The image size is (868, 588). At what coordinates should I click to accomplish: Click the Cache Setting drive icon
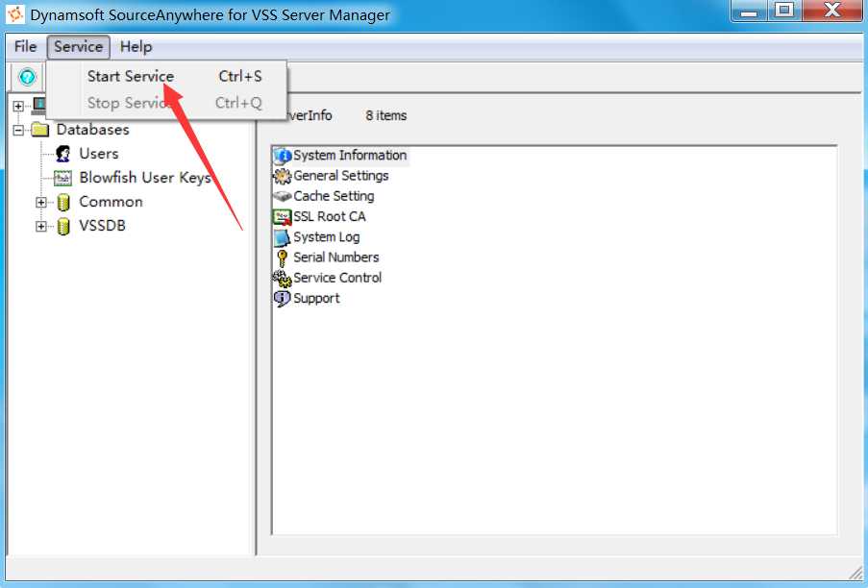(283, 196)
